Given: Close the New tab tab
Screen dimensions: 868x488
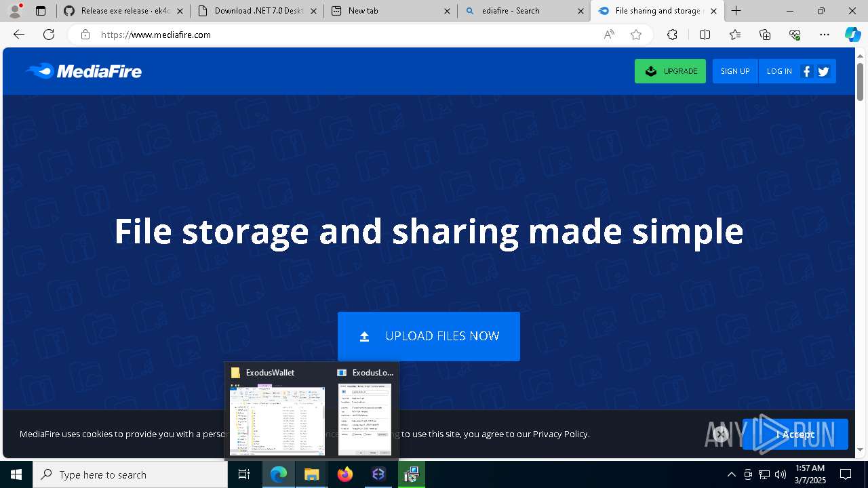Looking at the screenshot, I should coord(447,11).
